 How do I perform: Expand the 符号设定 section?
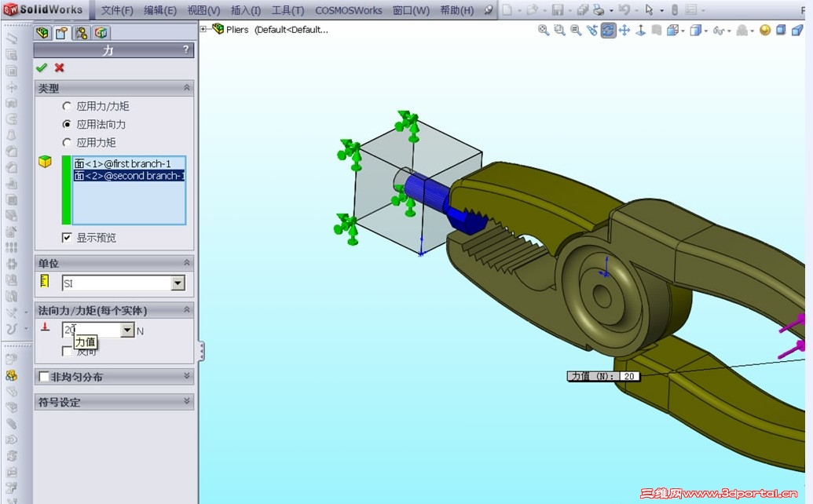pyautogui.click(x=187, y=401)
